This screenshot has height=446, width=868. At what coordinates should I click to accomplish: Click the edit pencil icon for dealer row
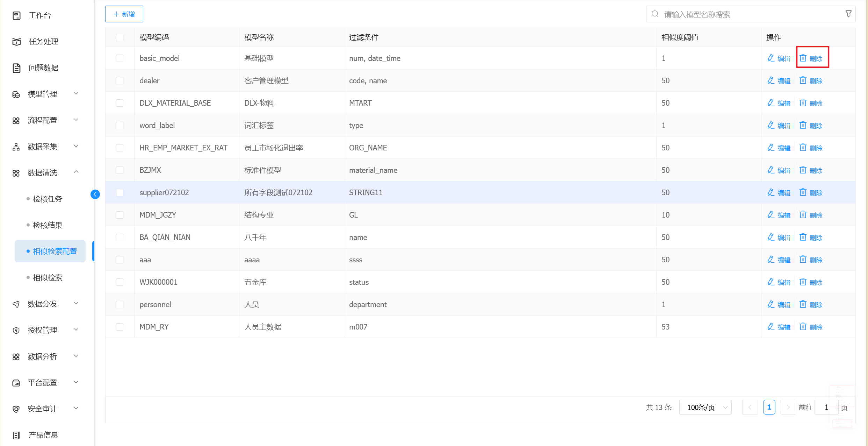coord(771,80)
